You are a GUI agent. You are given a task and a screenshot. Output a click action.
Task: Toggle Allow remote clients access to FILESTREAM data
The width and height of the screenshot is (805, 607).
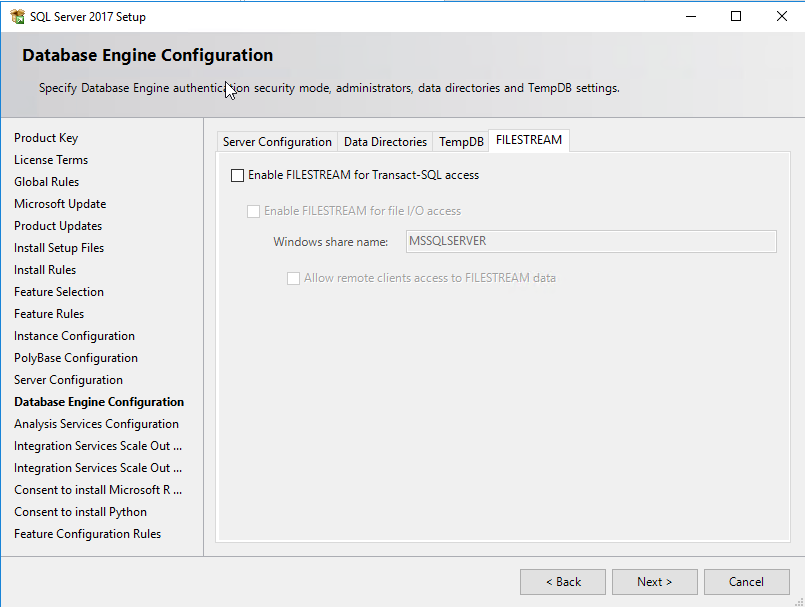click(x=293, y=278)
